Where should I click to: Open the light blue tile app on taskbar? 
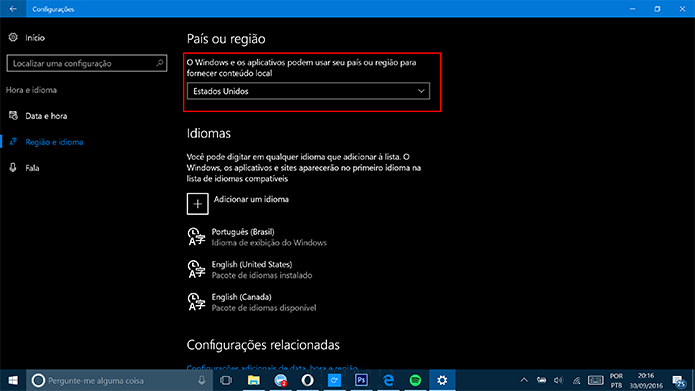335,380
